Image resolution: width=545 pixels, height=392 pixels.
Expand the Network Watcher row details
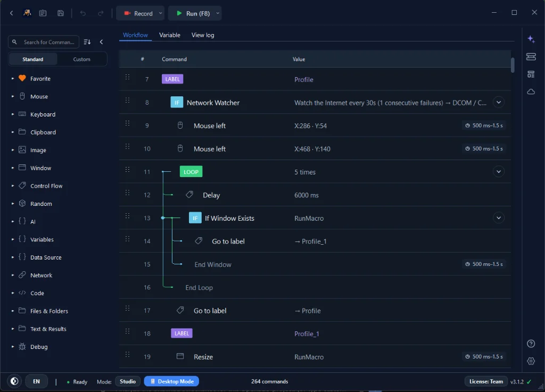pos(498,103)
